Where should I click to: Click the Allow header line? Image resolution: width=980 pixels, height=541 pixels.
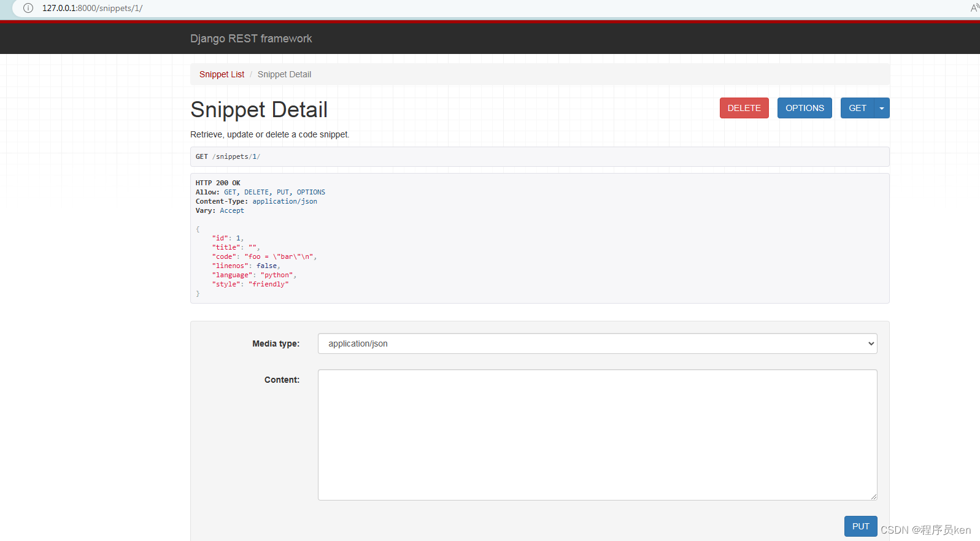tap(260, 192)
